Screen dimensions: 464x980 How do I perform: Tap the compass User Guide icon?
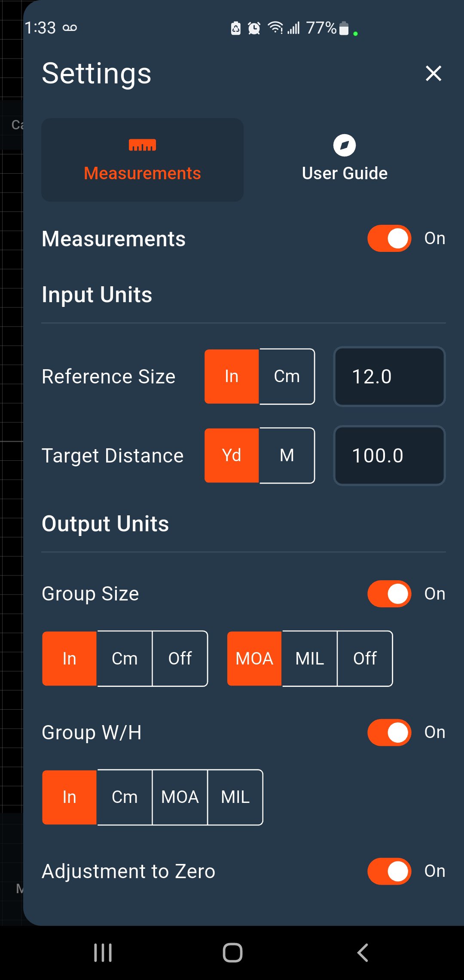pyautogui.click(x=345, y=145)
